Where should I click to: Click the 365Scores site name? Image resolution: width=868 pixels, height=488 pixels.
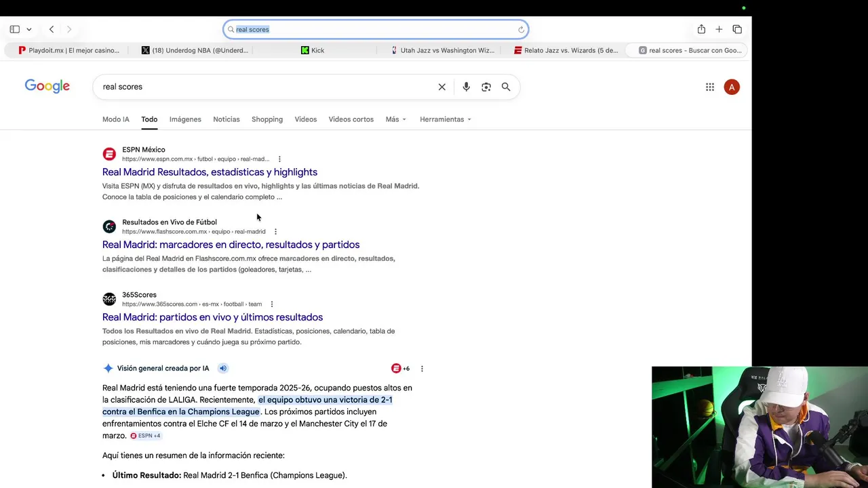pos(139,295)
